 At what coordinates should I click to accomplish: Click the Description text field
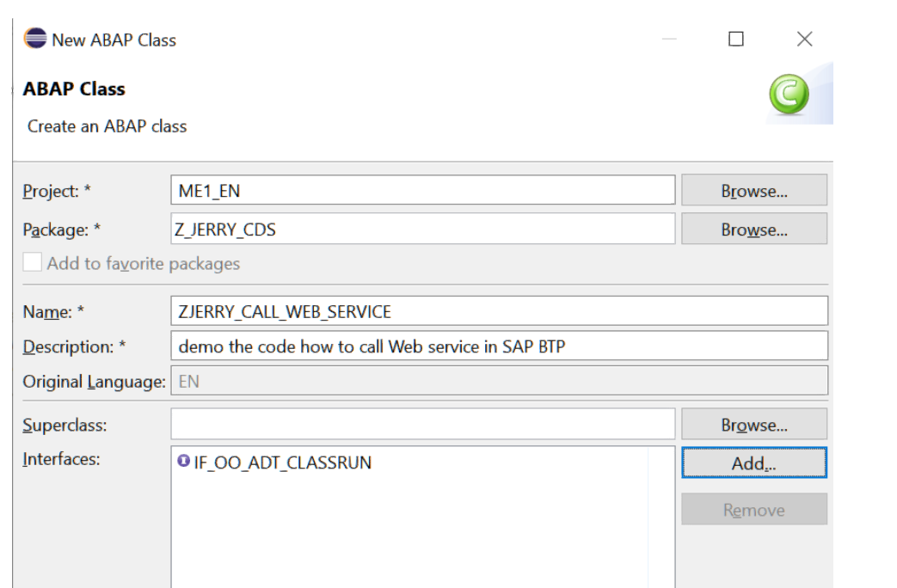click(499, 346)
